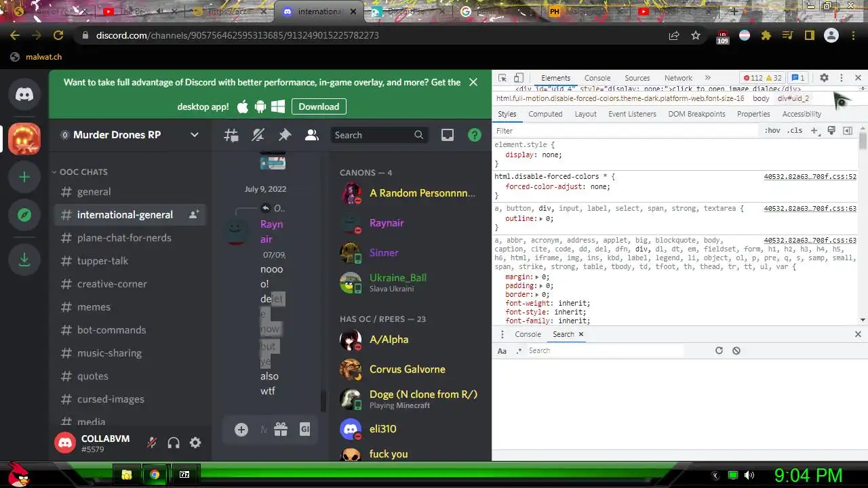This screenshot has height=488, width=868.
Task: Reload the page in Chrome
Action: (58, 35)
